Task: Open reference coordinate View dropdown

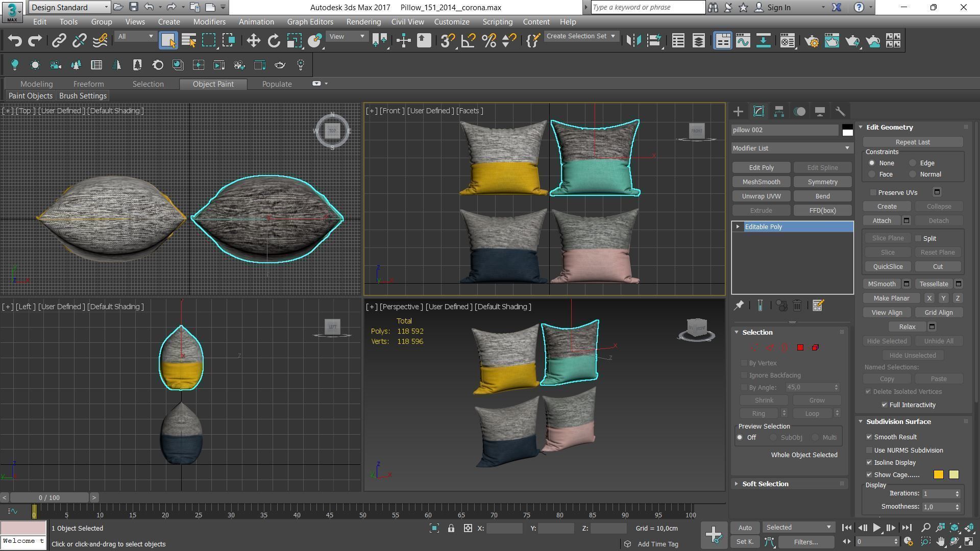Action: [x=347, y=36]
